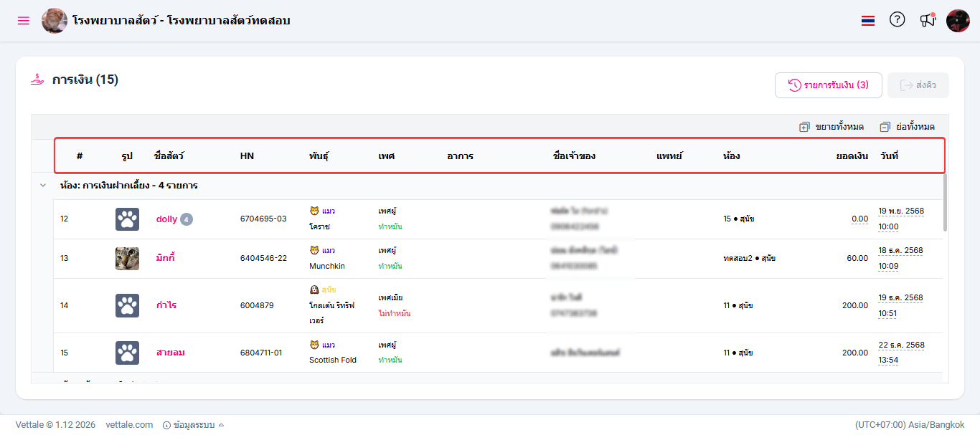This screenshot has height=435, width=980.
Task: Click breed Munchkin
Action: click(x=327, y=266)
